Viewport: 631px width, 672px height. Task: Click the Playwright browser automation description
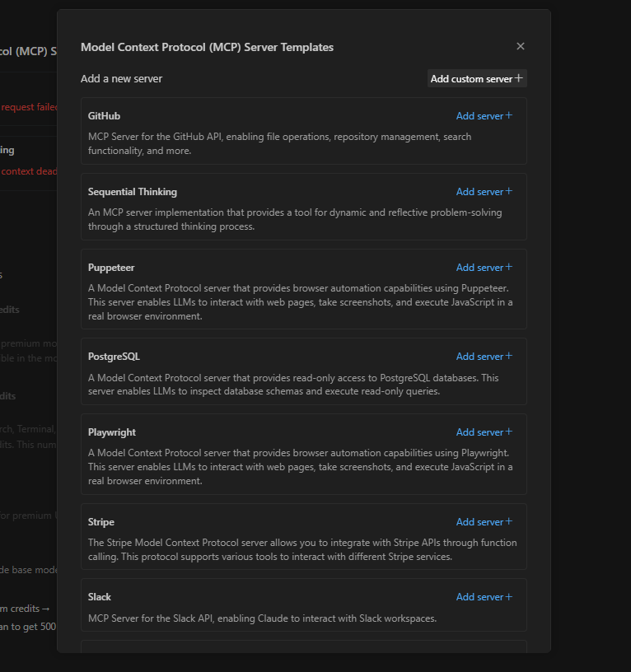tap(300, 467)
